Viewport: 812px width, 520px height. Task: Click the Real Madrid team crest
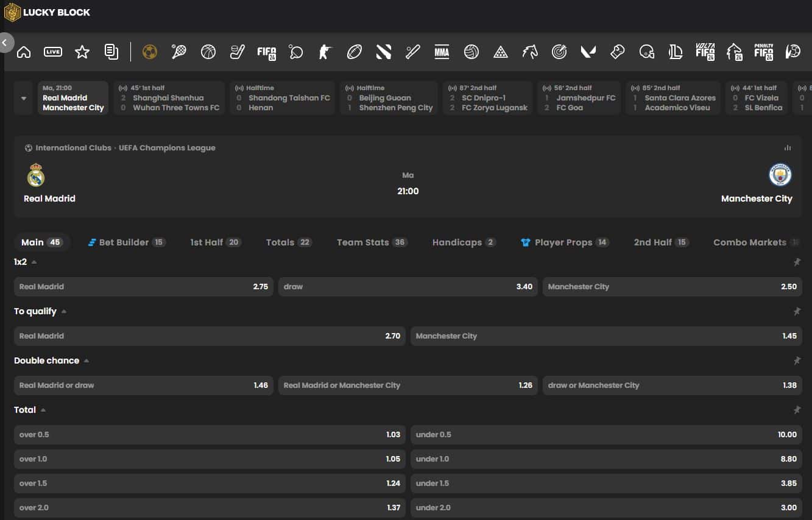(x=36, y=175)
